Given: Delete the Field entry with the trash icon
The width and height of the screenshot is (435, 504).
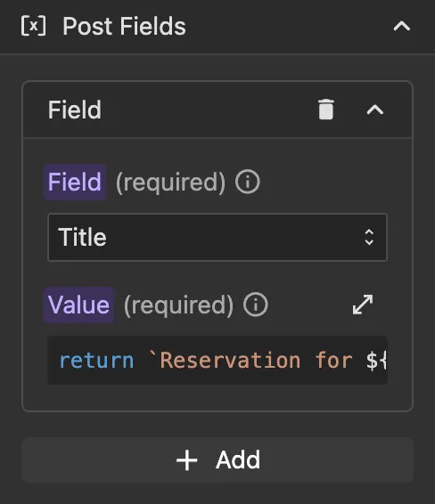Looking at the screenshot, I should pyautogui.click(x=325, y=110).
